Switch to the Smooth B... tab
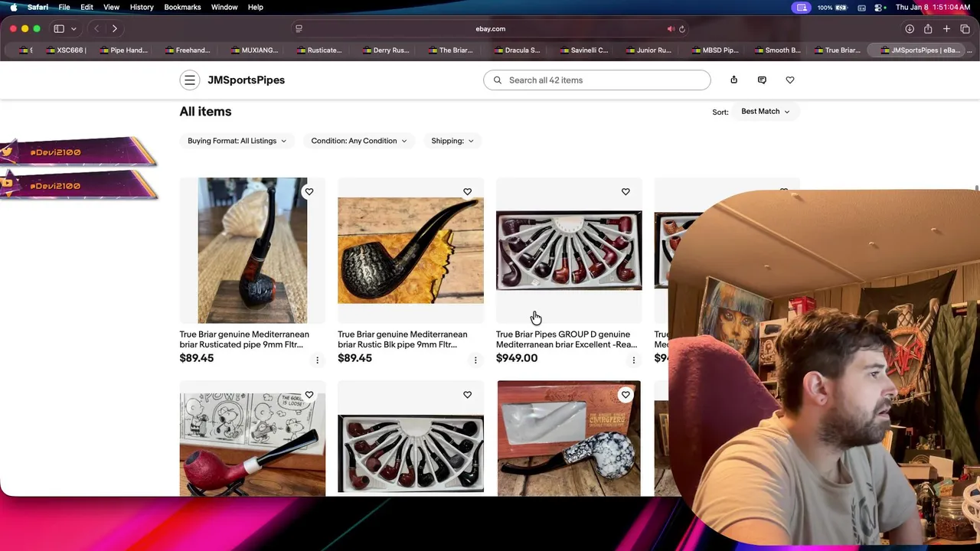Viewport: 980px width, 551px height. coord(777,51)
